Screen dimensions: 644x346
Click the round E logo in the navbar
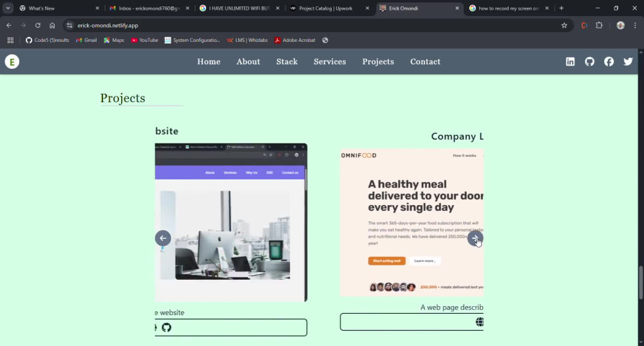click(12, 62)
